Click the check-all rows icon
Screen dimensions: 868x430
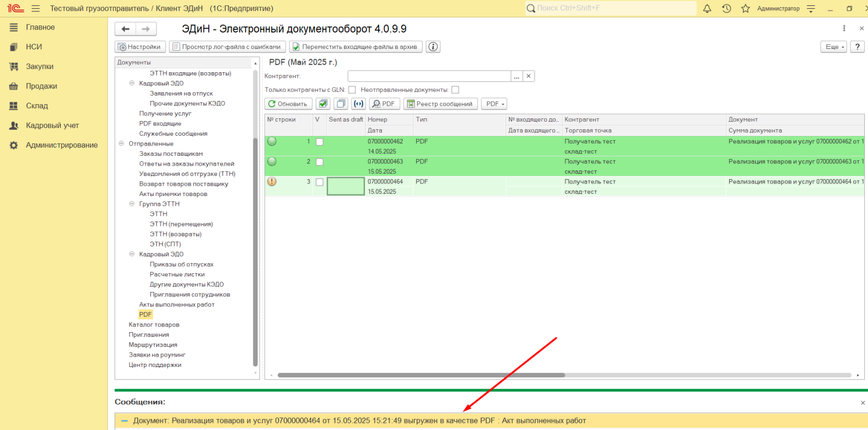click(x=323, y=104)
